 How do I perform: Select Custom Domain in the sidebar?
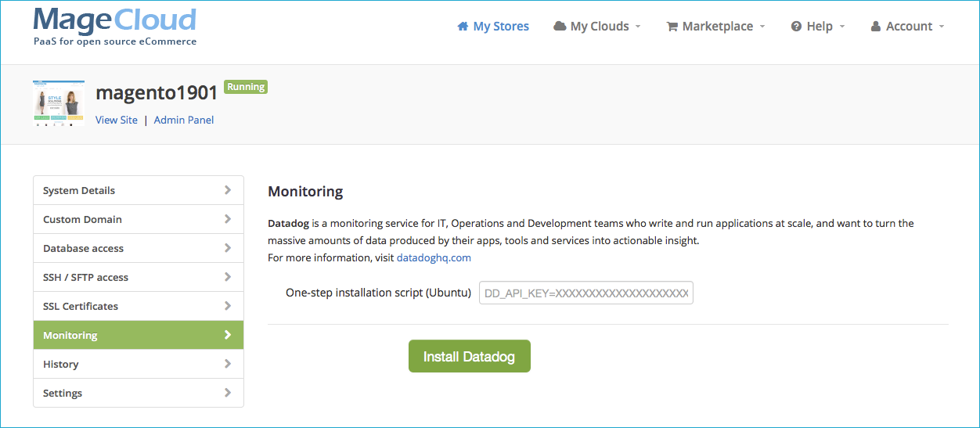tap(139, 219)
